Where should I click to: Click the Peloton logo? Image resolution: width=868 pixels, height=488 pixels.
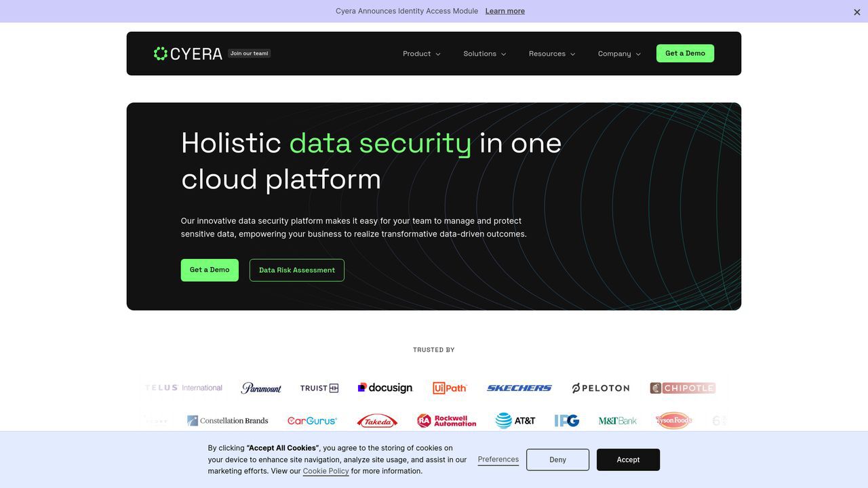click(x=600, y=388)
